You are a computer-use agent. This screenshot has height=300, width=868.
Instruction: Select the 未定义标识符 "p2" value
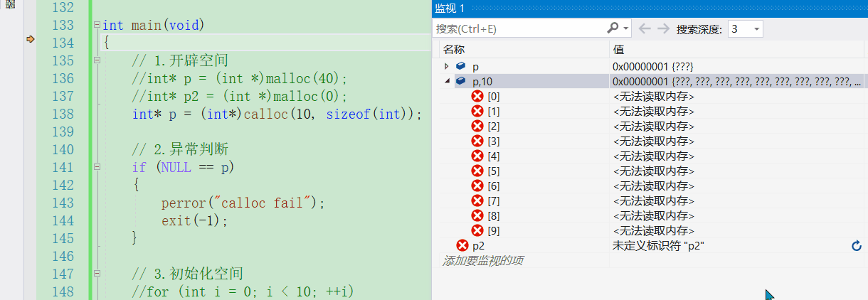pos(659,246)
